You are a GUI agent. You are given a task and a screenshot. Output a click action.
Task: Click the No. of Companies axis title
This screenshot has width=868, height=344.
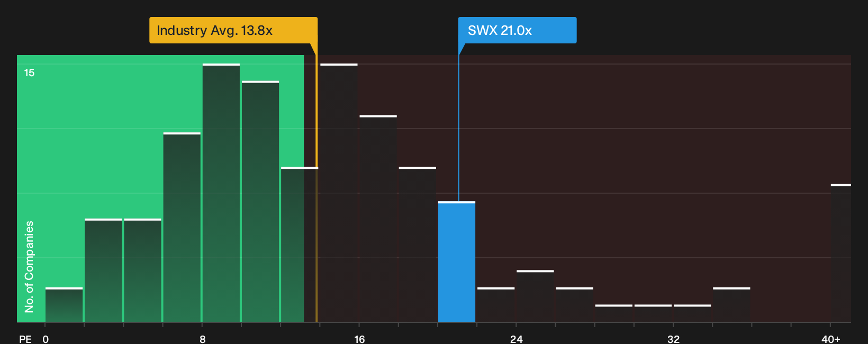pos(29,266)
